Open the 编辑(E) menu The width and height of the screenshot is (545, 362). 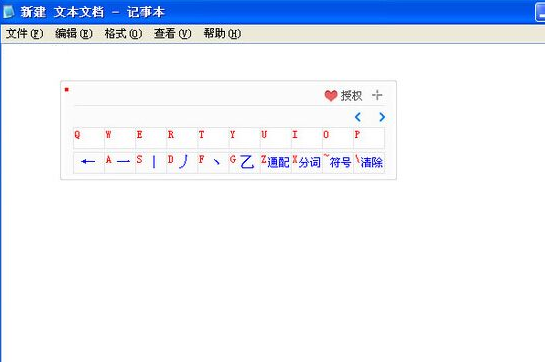click(74, 34)
